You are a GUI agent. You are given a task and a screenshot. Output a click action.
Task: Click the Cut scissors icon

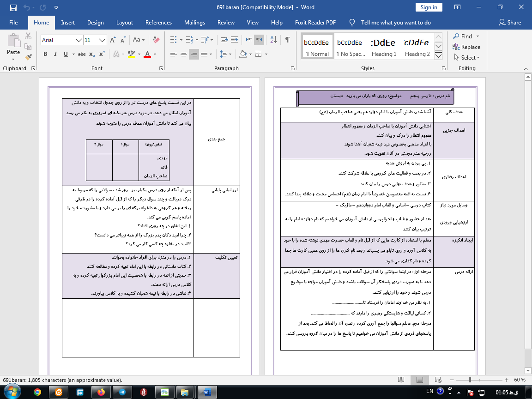(29, 36)
